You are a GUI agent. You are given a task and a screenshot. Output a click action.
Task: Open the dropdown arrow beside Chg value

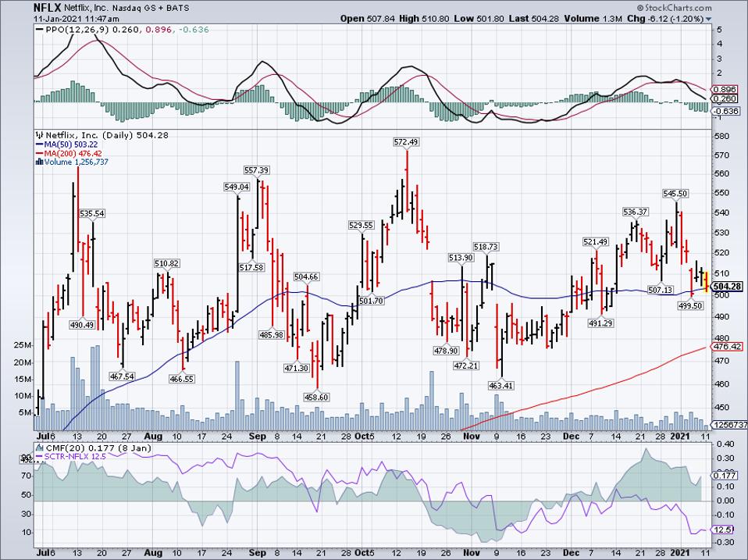[708, 19]
